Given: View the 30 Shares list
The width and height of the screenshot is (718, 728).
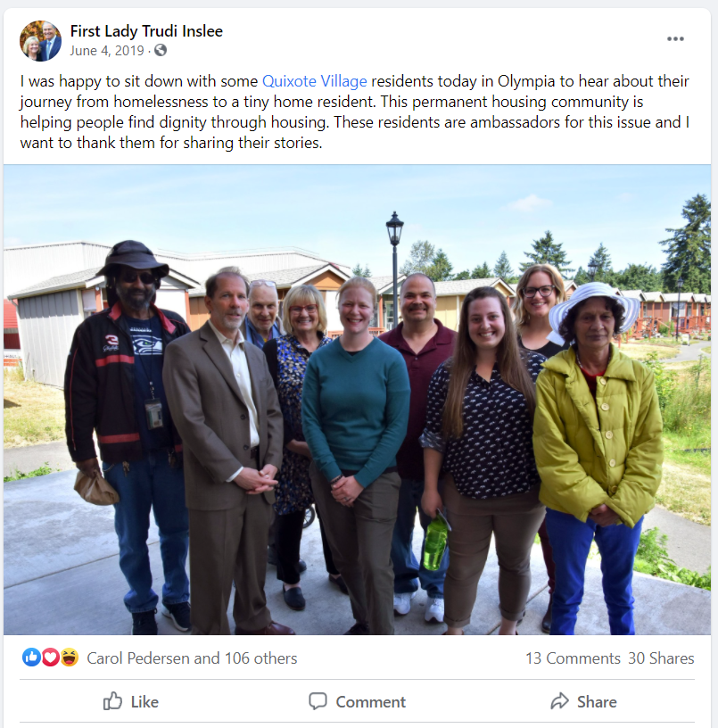Looking at the screenshot, I should pyautogui.click(x=661, y=658).
